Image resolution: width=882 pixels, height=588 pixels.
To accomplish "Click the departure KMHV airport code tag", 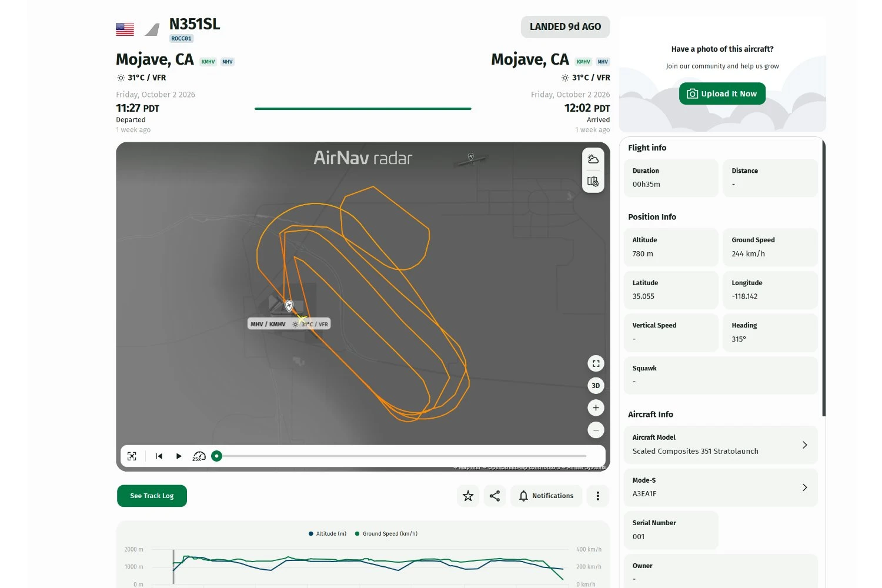I will [x=208, y=62].
